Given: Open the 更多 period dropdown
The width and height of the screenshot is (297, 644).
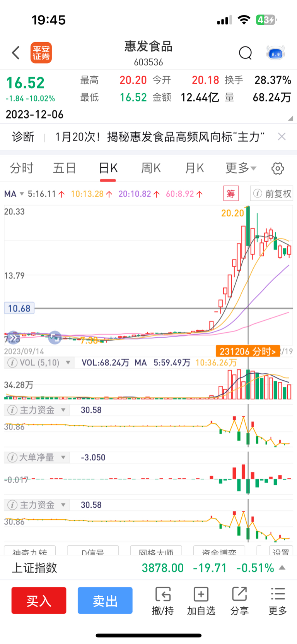Looking at the screenshot, I should pyautogui.click(x=241, y=168).
